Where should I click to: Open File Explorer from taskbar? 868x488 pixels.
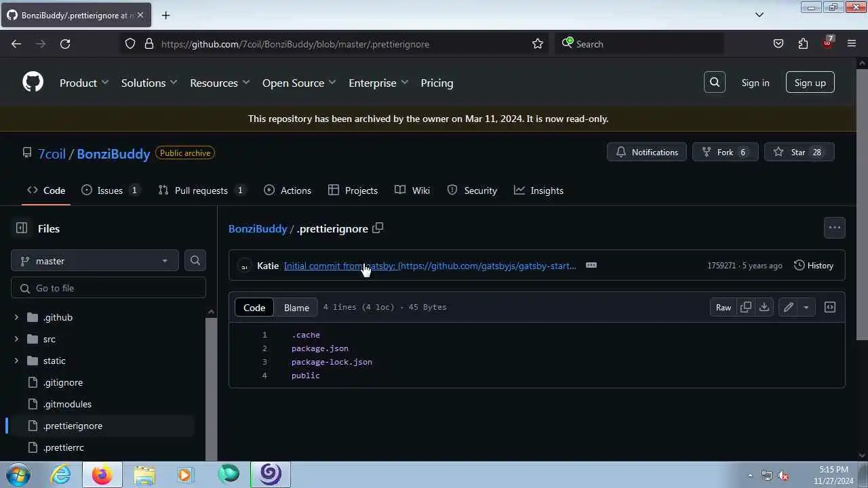(x=144, y=474)
